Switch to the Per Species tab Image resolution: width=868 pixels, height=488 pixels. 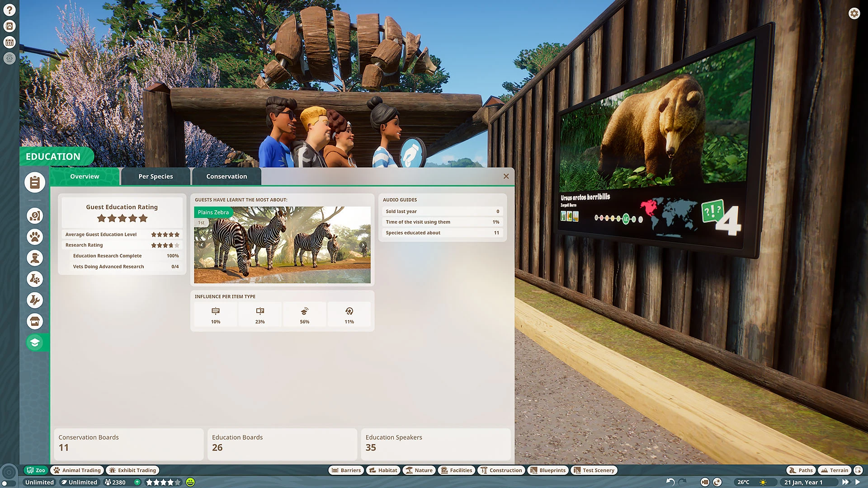point(156,176)
